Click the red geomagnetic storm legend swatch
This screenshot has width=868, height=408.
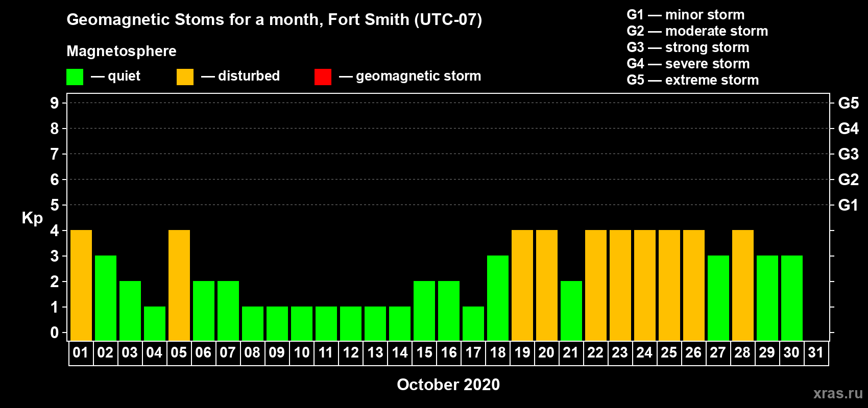(323, 77)
